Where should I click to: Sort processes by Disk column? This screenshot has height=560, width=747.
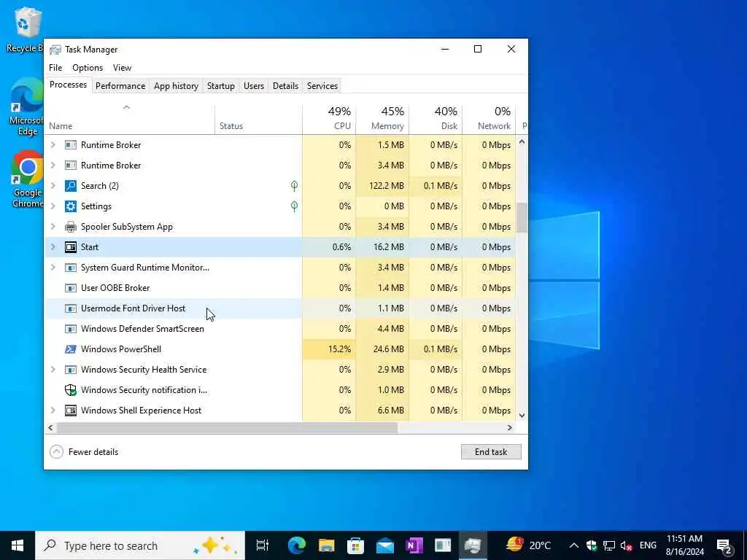(x=436, y=118)
